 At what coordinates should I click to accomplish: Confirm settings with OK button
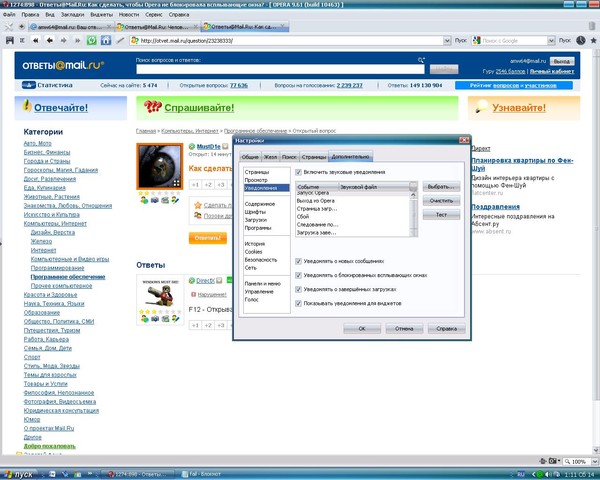362,328
